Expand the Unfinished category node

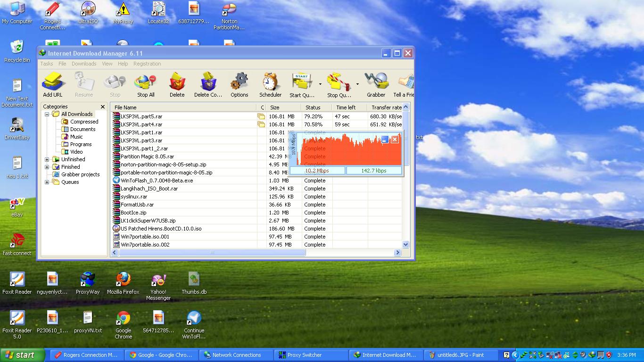47,159
